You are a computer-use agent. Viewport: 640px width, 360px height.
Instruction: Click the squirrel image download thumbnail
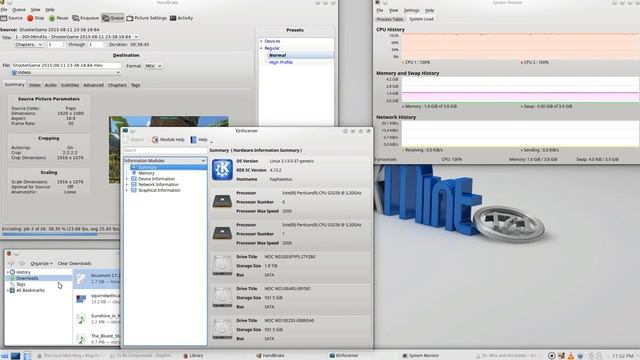[81, 299]
